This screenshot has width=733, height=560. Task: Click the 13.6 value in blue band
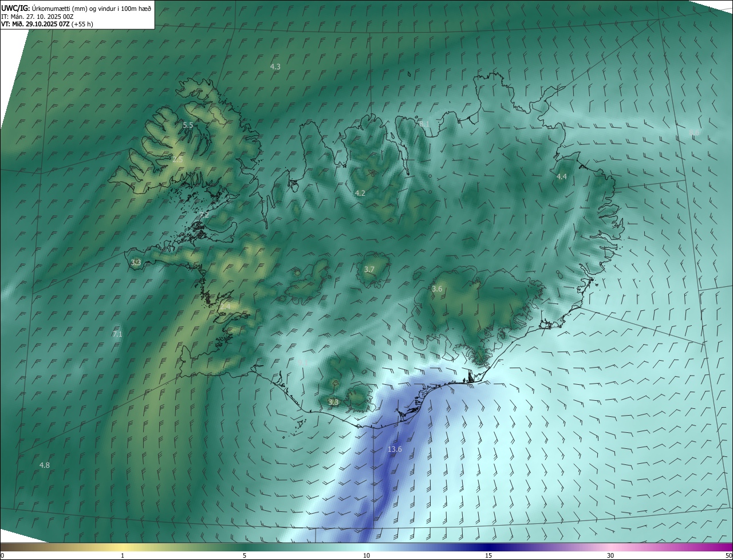395,449
